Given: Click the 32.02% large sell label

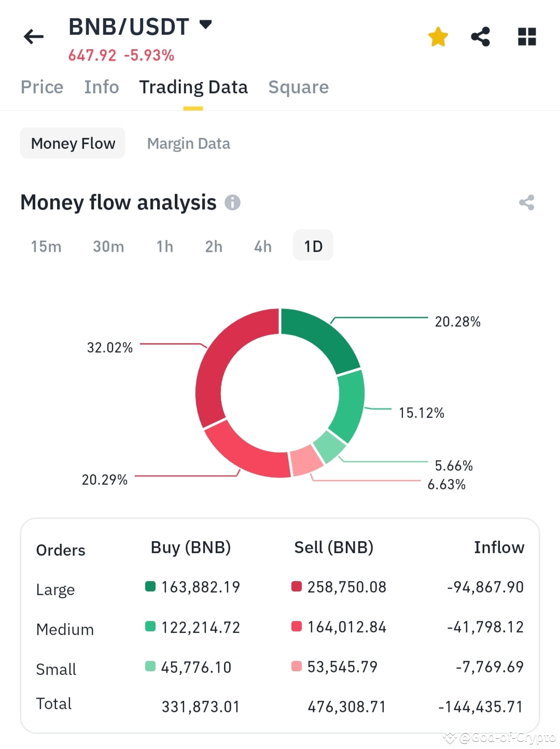Looking at the screenshot, I should click(110, 347).
